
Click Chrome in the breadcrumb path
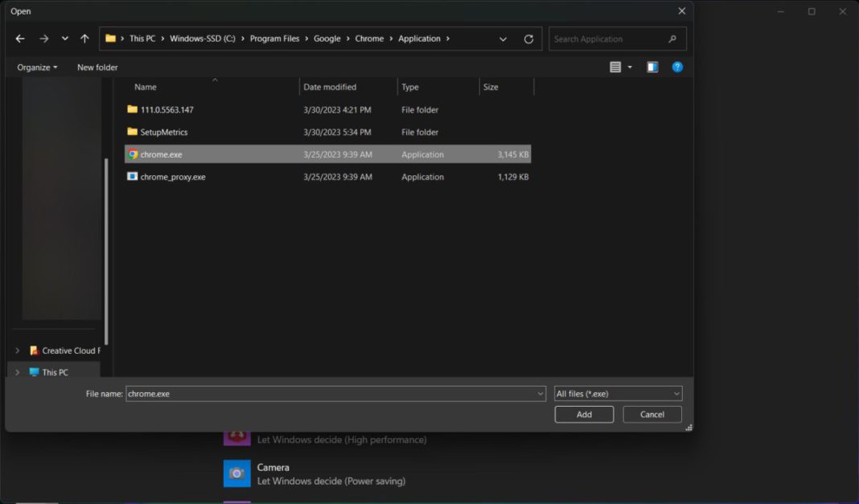coord(369,39)
